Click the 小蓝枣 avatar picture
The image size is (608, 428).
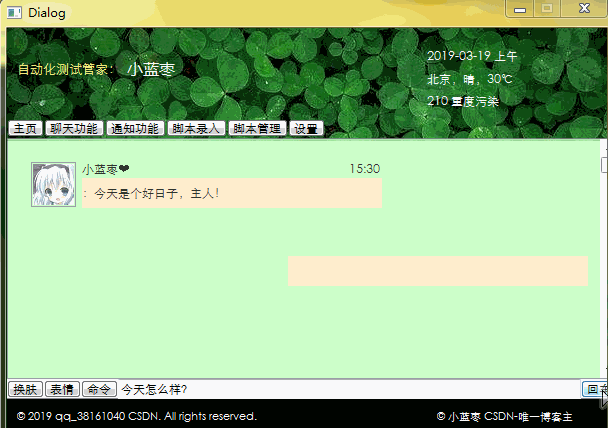54,185
